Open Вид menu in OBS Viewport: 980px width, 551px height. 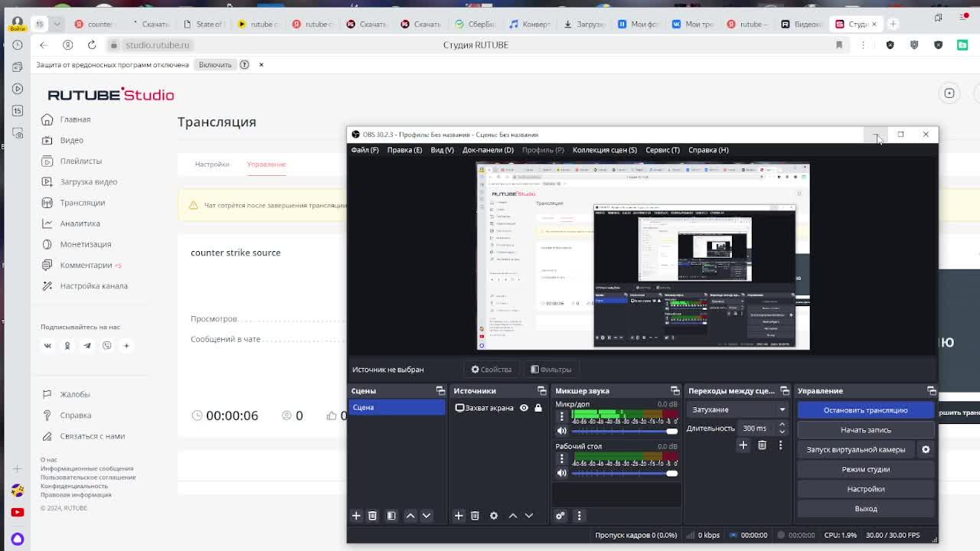pos(442,150)
